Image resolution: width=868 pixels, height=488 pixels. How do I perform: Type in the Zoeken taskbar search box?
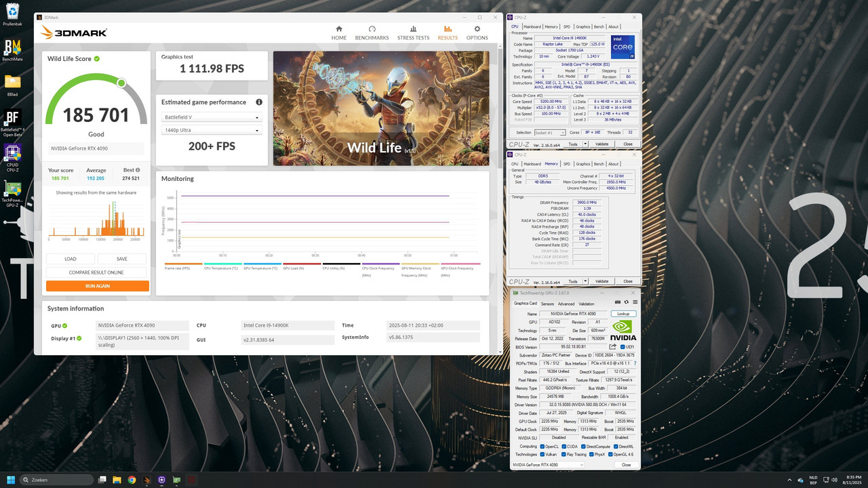(58, 480)
